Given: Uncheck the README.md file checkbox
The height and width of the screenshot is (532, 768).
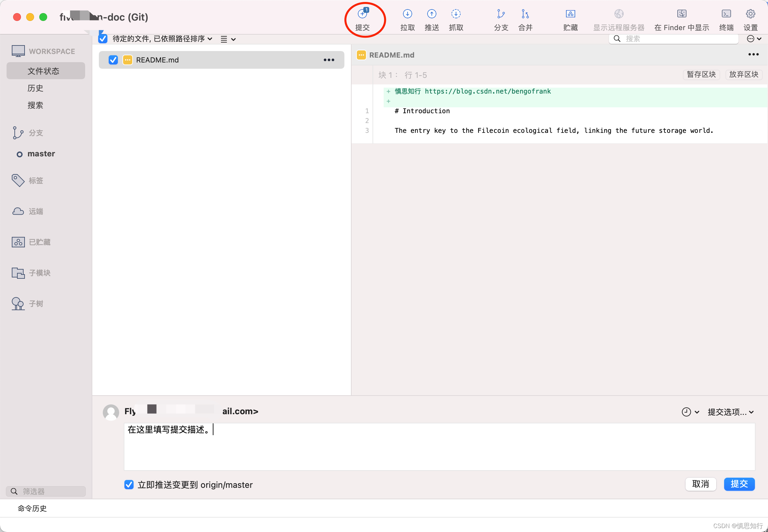Looking at the screenshot, I should coord(113,60).
